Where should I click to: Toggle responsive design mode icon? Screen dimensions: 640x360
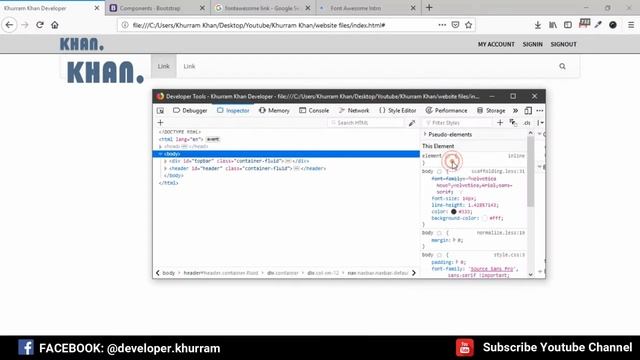coord(528,111)
